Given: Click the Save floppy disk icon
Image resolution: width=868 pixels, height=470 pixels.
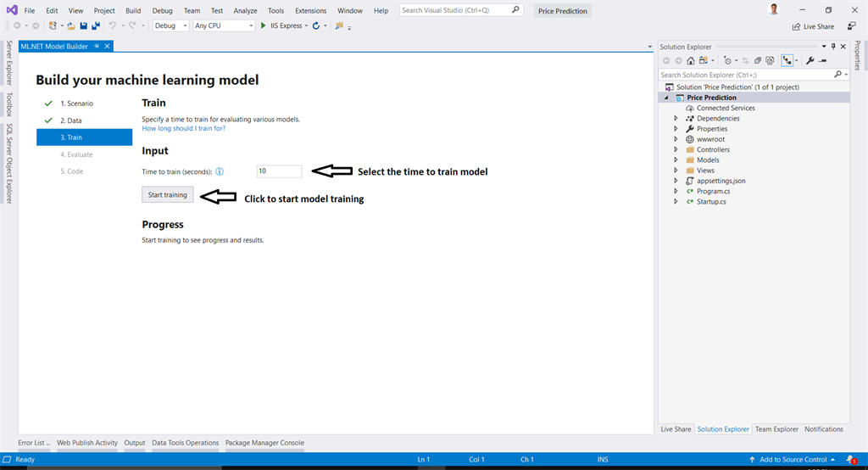Looking at the screenshot, I should point(84,25).
